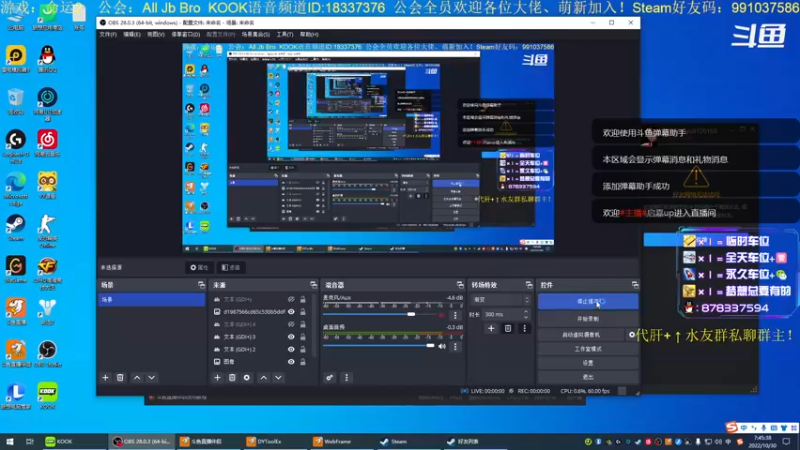Screen dimensions: 800x450
Task: Remove transition with trash icon in 转场特效 panel
Action: coord(508,329)
